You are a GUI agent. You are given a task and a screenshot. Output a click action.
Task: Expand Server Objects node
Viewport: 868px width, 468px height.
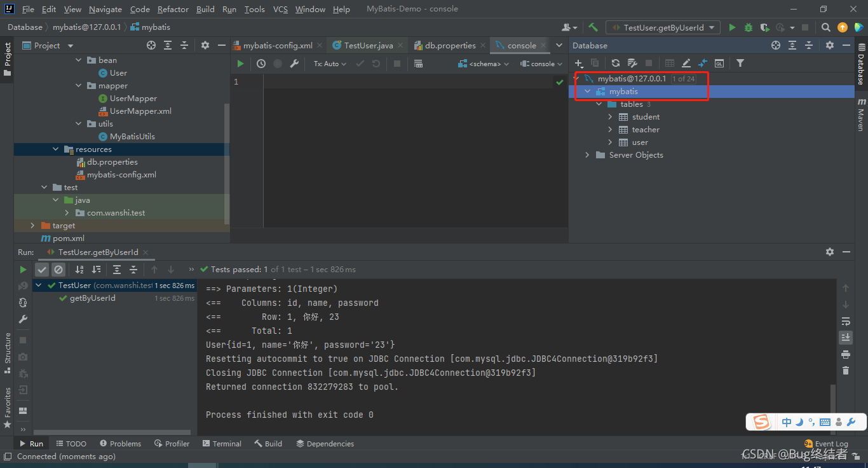pos(587,155)
